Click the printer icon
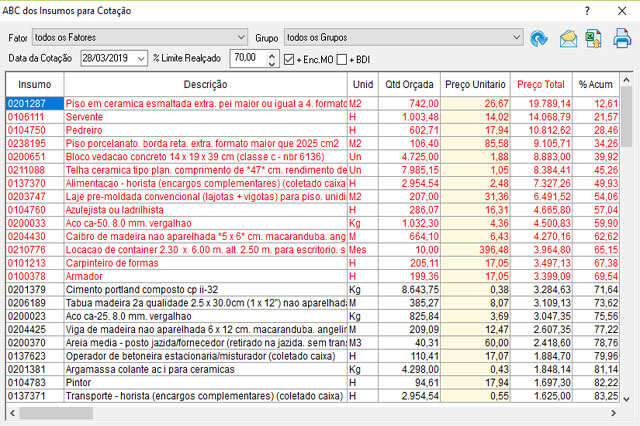Screen dimensions: 640x426 tap(622, 39)
